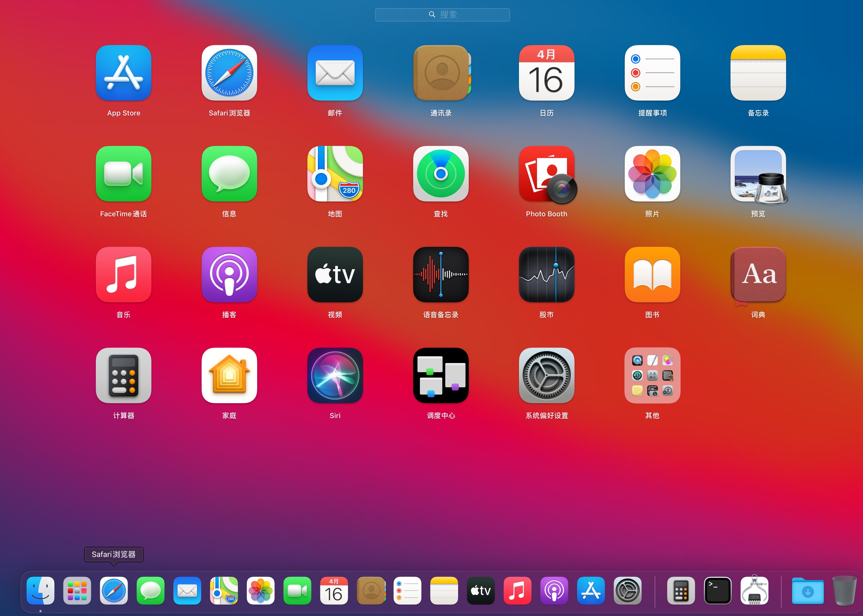Image resolution: width=863 pixels, height=616 pixels.
Task: Open 预览 Preview app
Action: [x=758, y=174]
